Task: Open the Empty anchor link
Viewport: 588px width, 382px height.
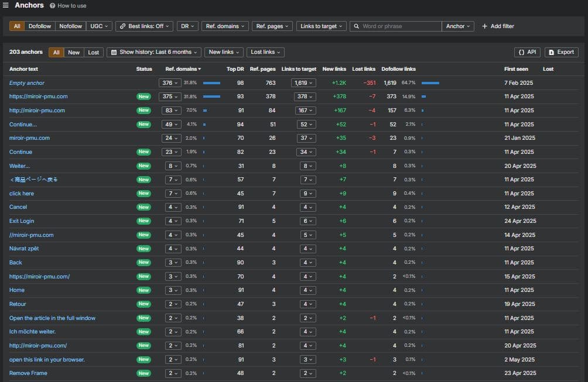Action: tap(26, 82)
